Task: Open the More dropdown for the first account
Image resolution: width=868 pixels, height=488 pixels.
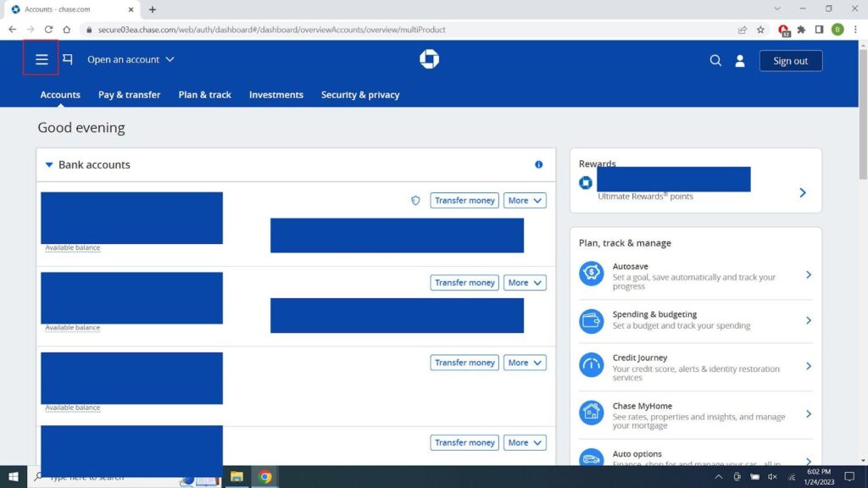Action: pos(524,200)
